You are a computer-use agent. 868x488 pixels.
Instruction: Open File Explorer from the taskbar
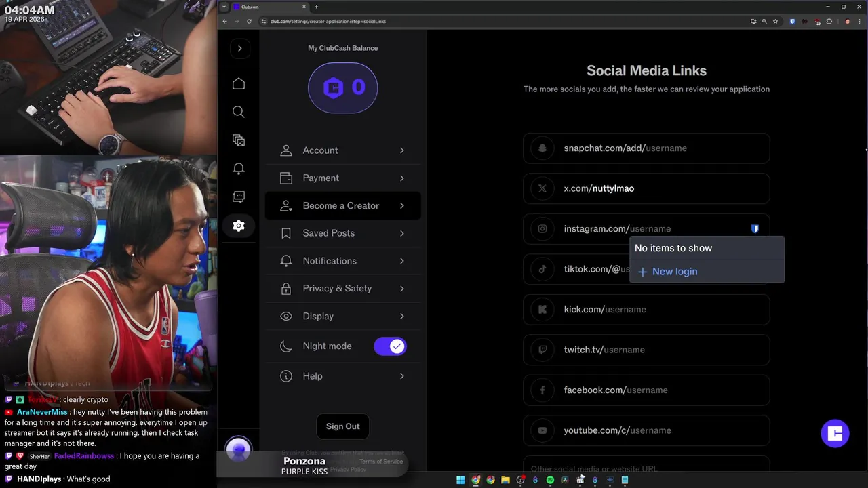pos(505,480)
